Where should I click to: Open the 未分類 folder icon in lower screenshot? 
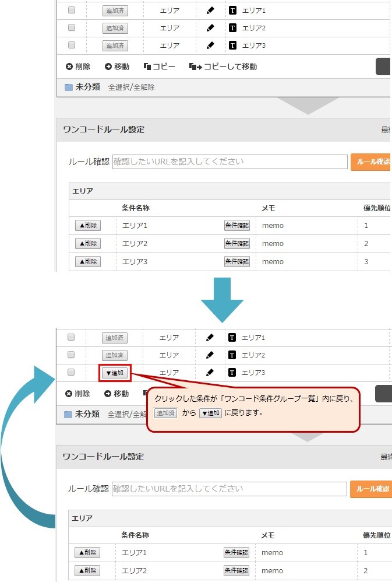[x=68, y=414]
